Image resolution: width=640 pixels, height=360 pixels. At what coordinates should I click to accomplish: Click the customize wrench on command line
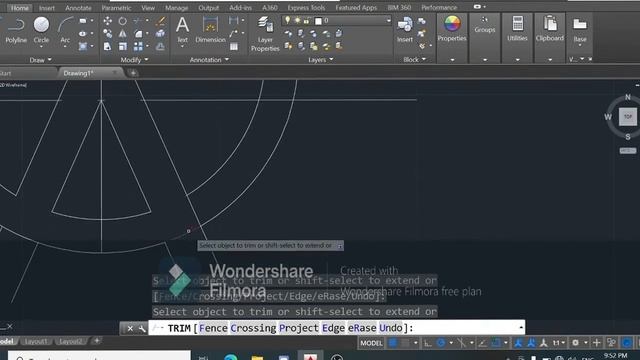tap(142, 328)
